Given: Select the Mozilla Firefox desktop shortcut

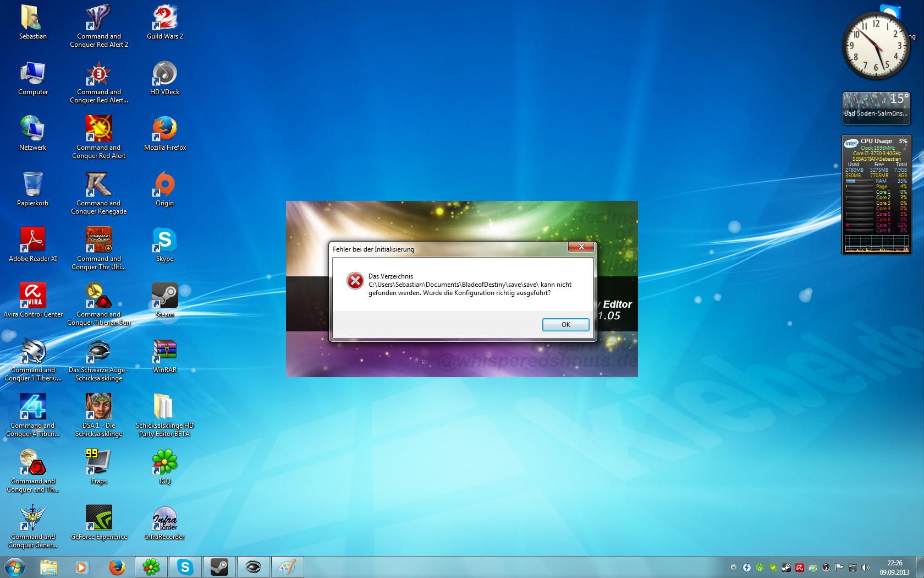Looking at the screenshot, I should point(164,133).
